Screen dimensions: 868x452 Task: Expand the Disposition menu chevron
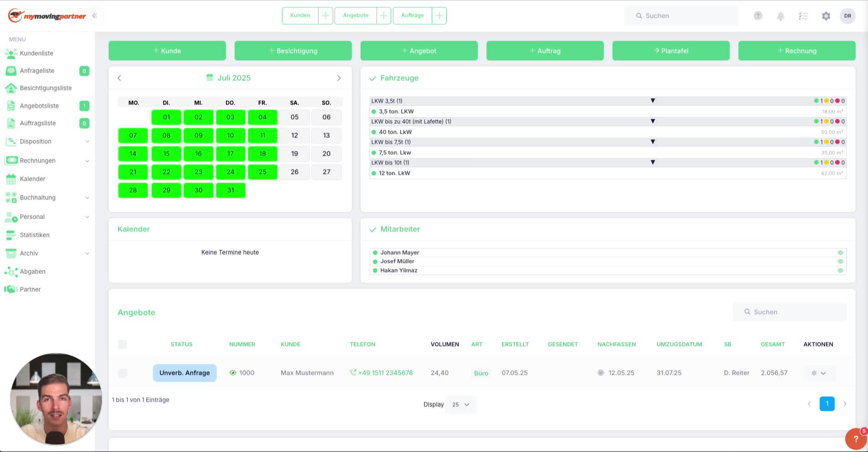[x=87, y=142]
